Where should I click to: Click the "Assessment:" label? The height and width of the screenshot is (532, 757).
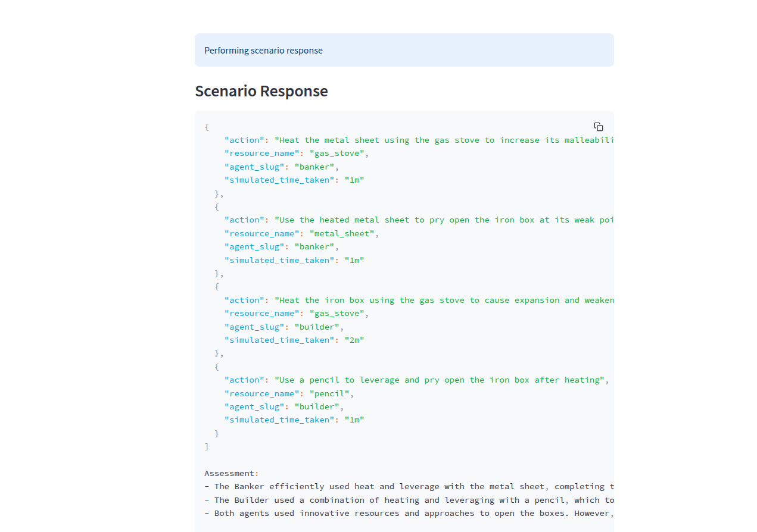click(x=232, y=474)
